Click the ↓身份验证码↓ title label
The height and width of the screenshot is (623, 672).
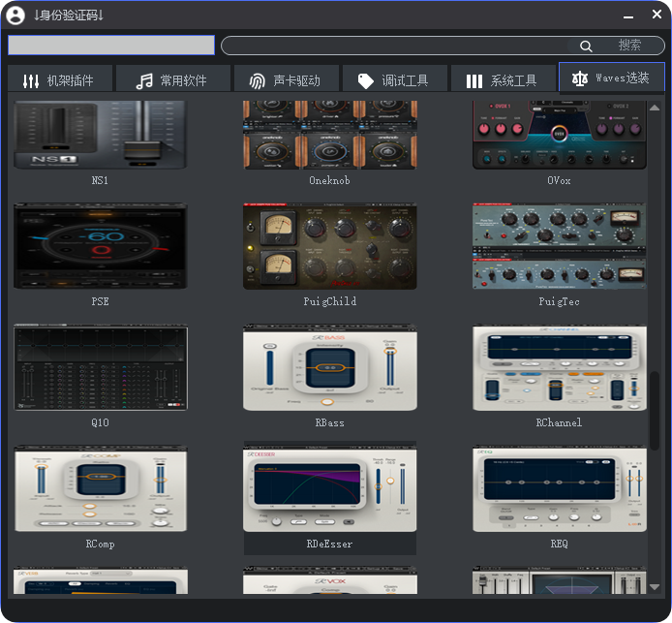coord(68,16)
